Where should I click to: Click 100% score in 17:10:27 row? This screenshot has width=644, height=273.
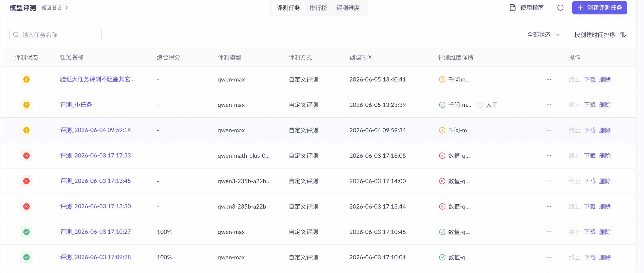164,232
